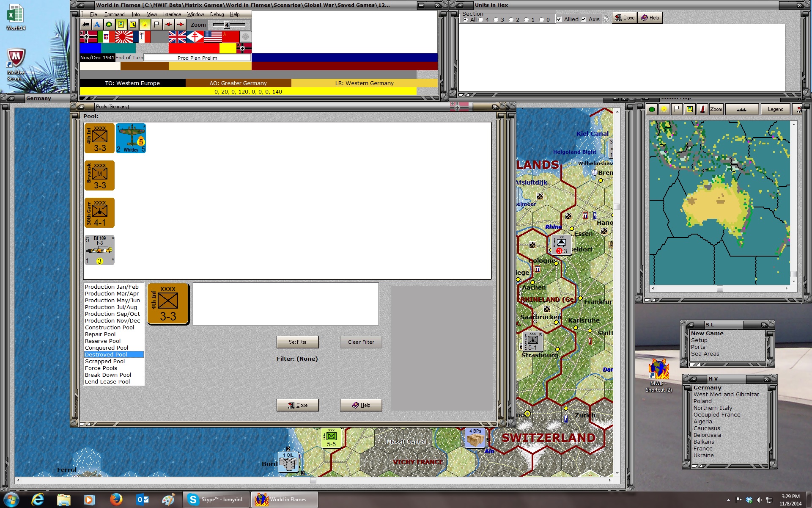Select the All section radio button

point(466,20)
